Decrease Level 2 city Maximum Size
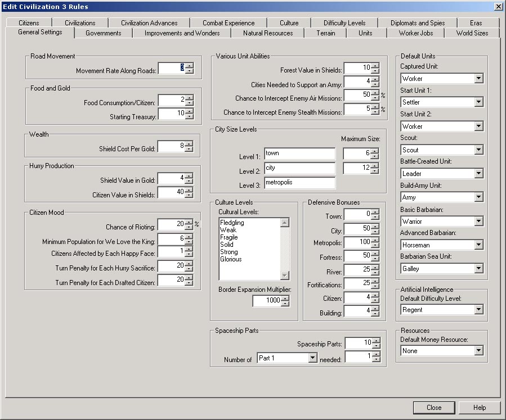The width and height of the screenshot is (506, 420). point(374,171)
